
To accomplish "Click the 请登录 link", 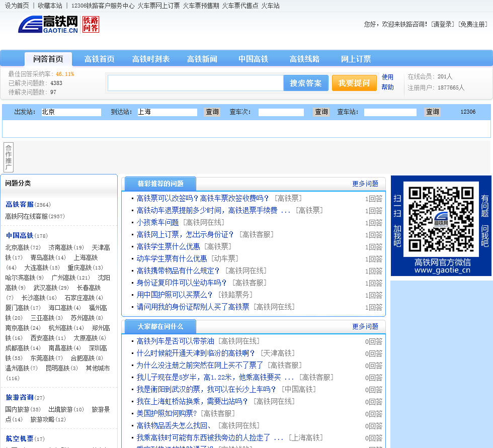I will 443,24.
